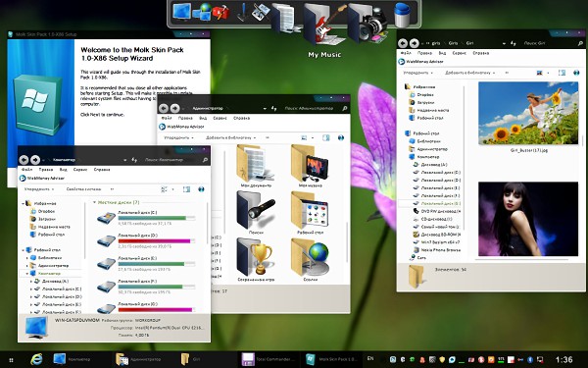
Task: Change view mode icon in Girl window toolbar
Action: (540, 73)
